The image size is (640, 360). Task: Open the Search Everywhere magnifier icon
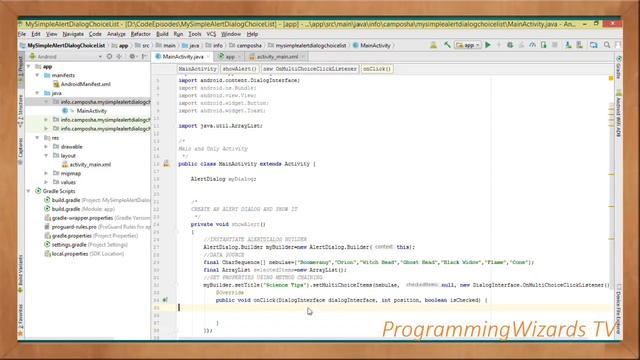pos(607,45)
